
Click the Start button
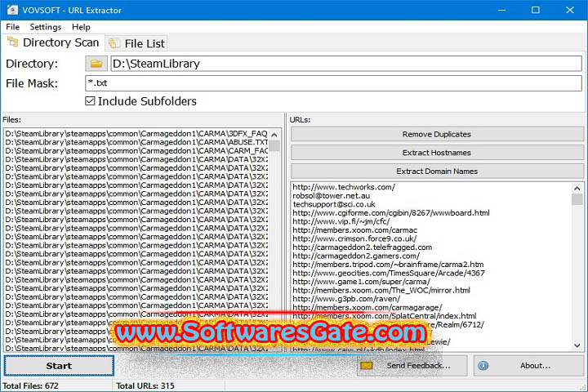[x=59, y=366]
